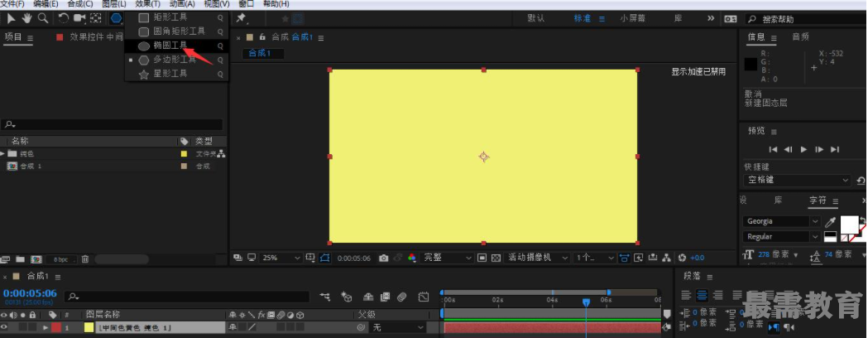Jump to first frame in preview panel

click(774, 150)
